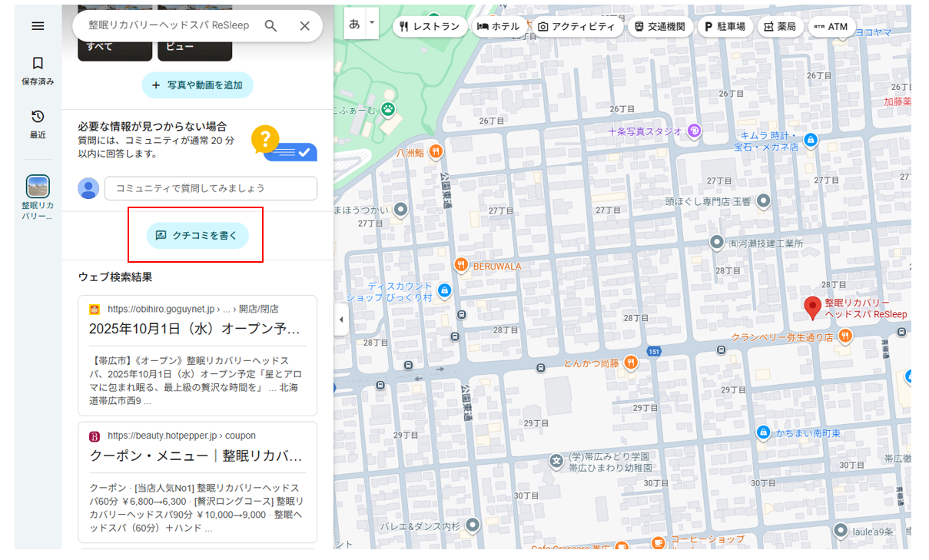
Task: Click the search magnifier icon
Action: pos(270,26)
